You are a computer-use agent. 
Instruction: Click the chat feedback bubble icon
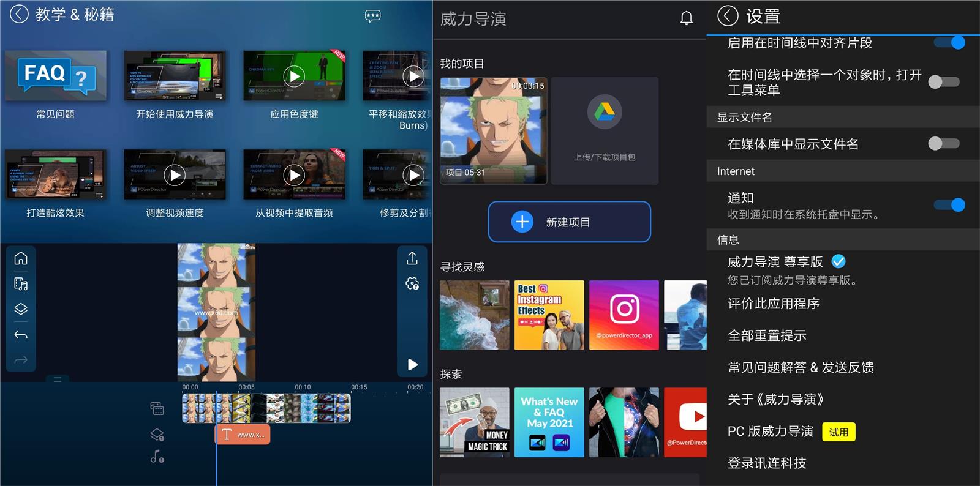click(372, 16)
